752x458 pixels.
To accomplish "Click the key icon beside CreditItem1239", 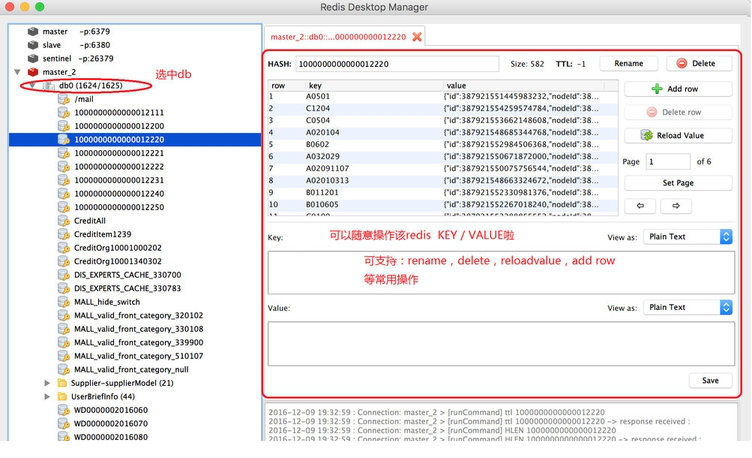I will [64, 234].
